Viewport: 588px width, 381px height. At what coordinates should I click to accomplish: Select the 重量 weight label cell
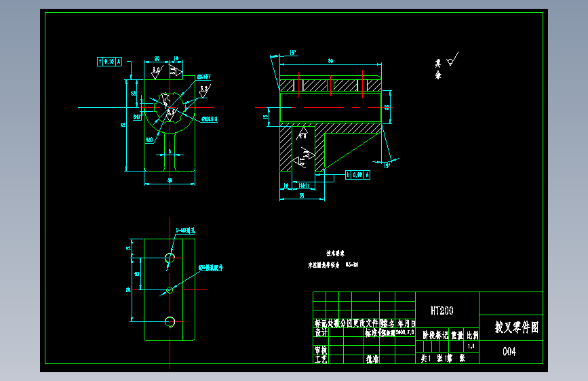pyautogui.click(x=456, y=335)
